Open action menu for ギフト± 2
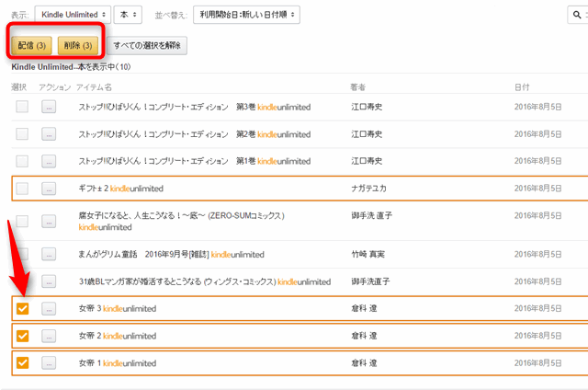The width and height of the screenshot is (588, 390). pos(49,189)
